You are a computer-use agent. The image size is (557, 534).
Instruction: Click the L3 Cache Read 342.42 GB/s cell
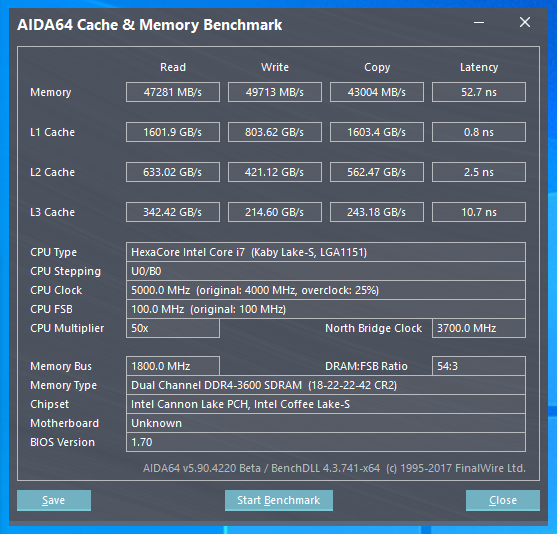pyautogui.click(x=173, y=212)
